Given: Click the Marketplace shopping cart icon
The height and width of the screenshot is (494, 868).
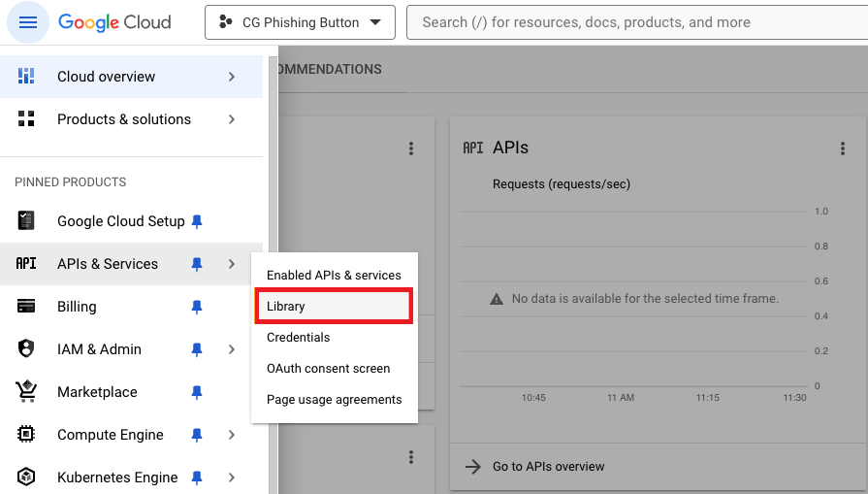Looking at the screenshot, I should point(26,391).
